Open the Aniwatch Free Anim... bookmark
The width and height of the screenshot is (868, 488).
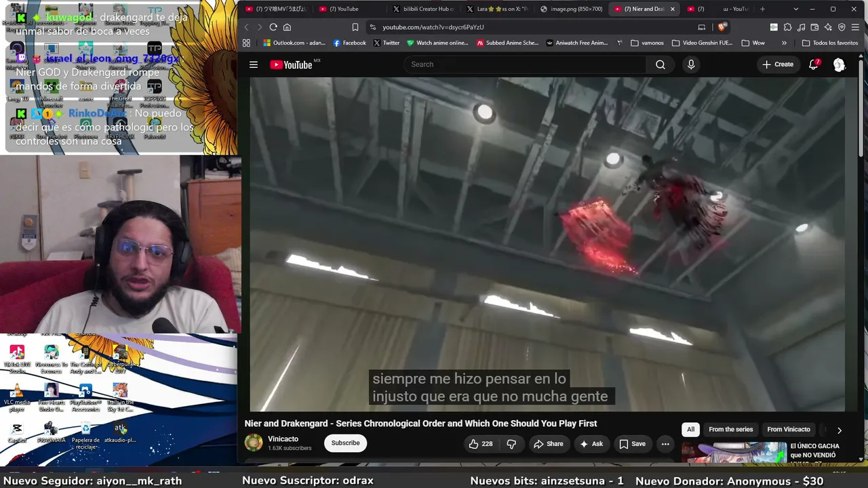577,43
